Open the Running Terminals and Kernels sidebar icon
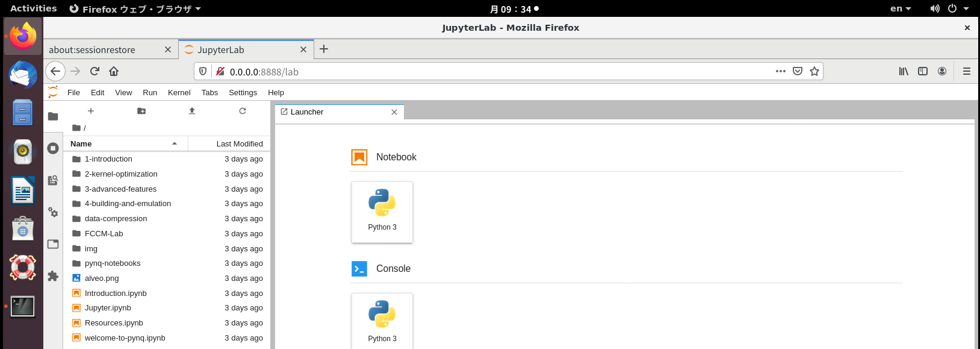Viewport: 980px width, 349px height. click(53, 148)
